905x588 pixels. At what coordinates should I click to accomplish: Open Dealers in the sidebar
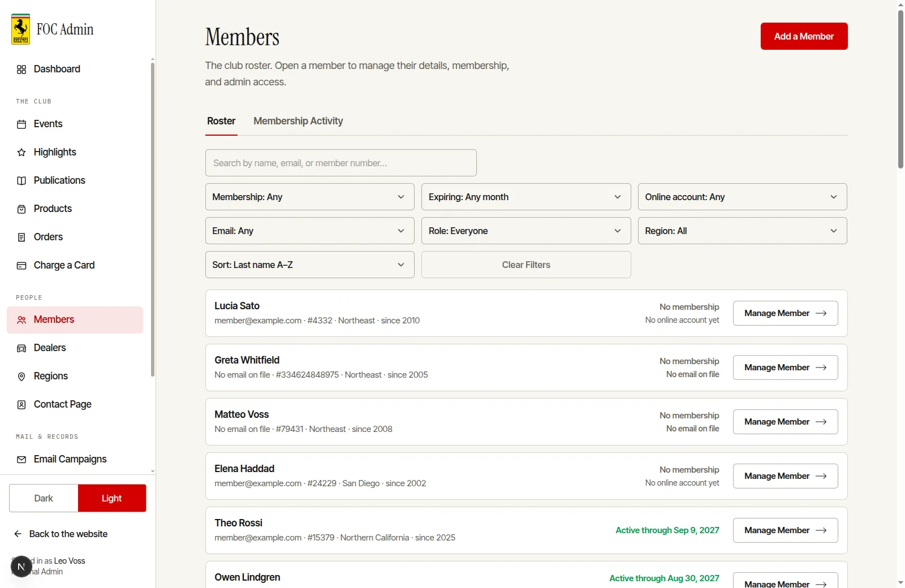tap(75, 348)
